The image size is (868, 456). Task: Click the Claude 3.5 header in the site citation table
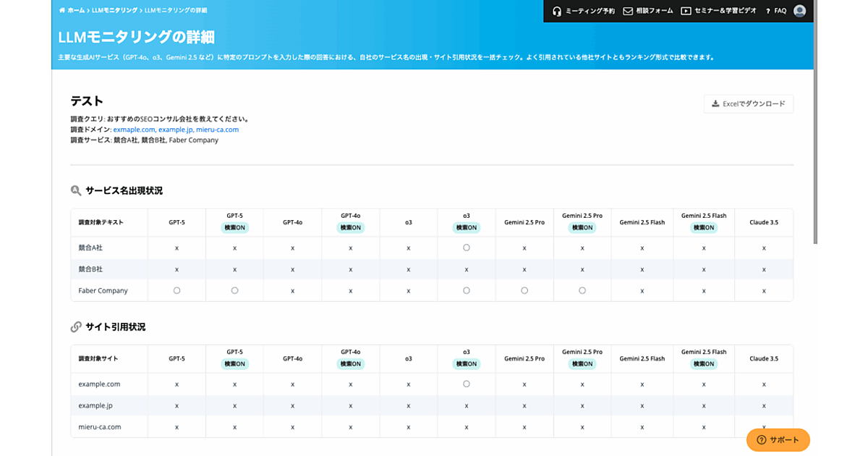[764, 358]
